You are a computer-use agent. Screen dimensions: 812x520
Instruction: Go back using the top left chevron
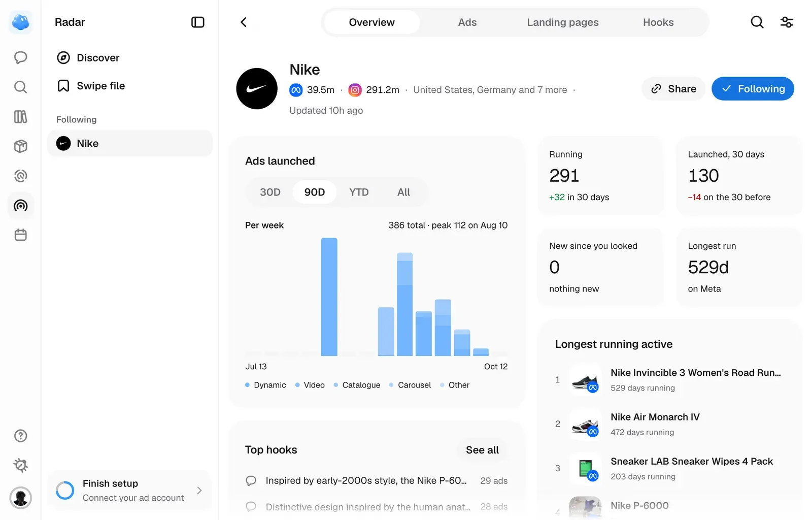coord(244,22)
